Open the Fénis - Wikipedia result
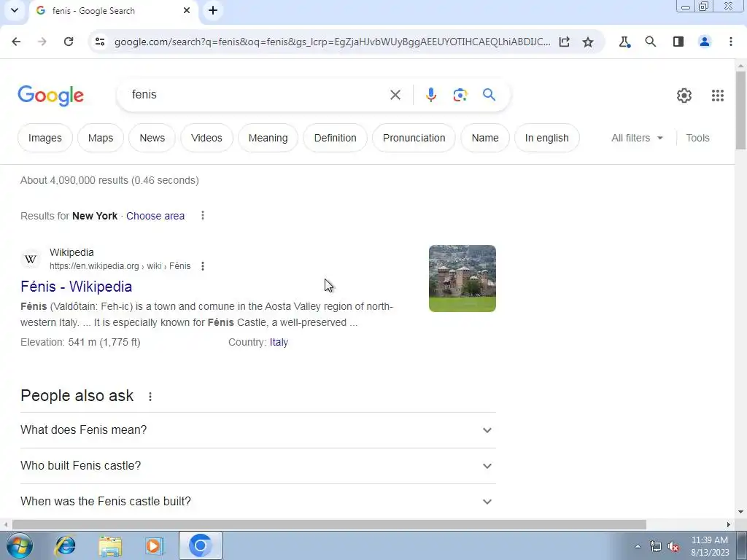The height and width of the screenshot is (560, 747). pyautogui.click(x=76, y=287)
